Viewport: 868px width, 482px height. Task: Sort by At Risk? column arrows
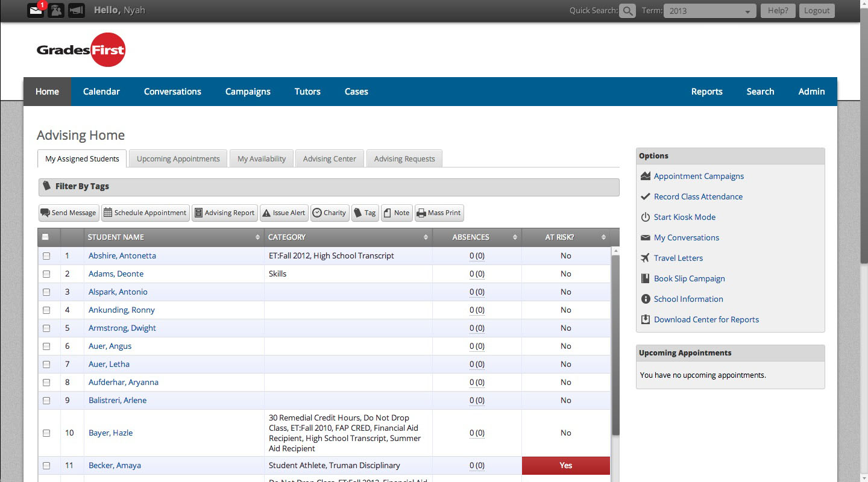[x=603, y=237]
